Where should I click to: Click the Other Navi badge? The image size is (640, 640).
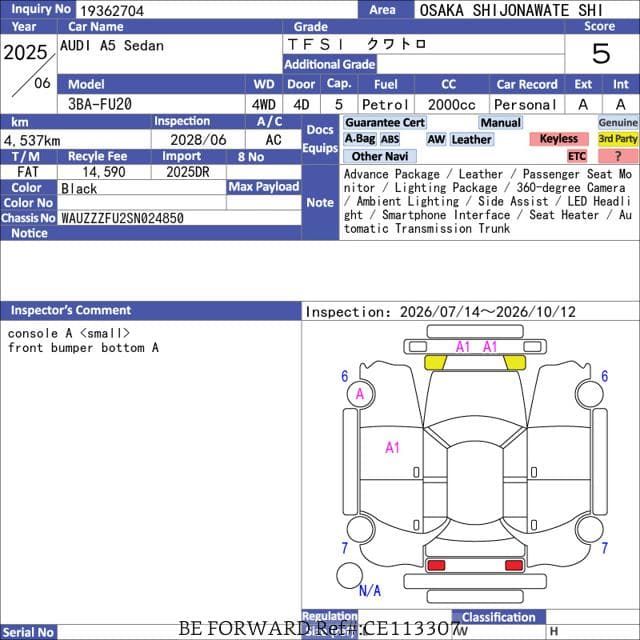(x=380, y=156)
